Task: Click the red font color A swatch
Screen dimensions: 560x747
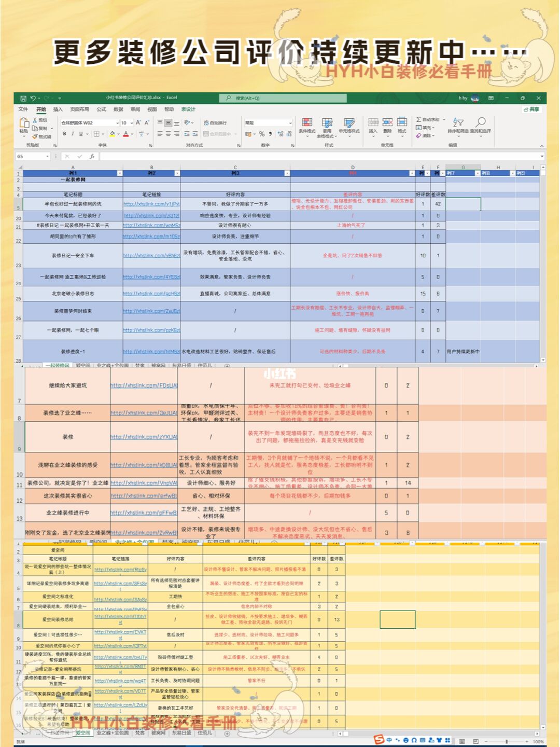Action: [125, 134]
